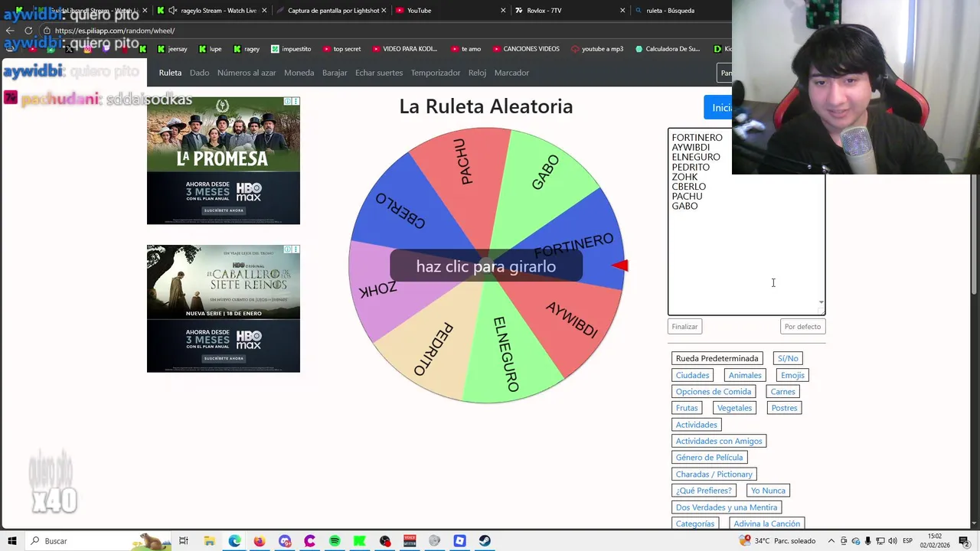
Task: Go back with browser back arrow
Action: 10,31
